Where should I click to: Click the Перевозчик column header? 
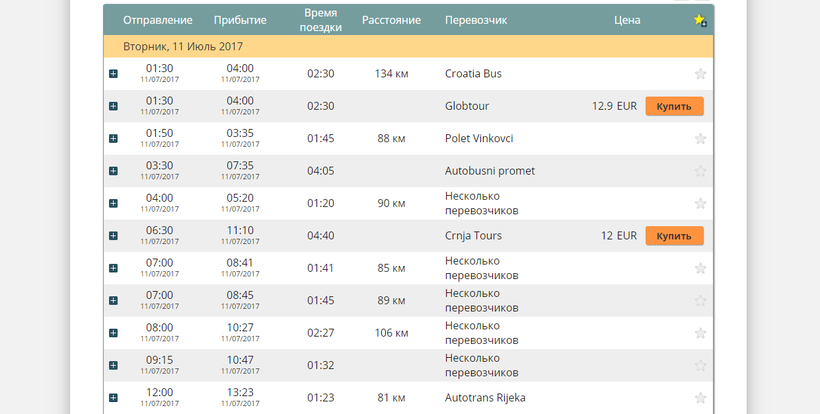pos(476,21)
